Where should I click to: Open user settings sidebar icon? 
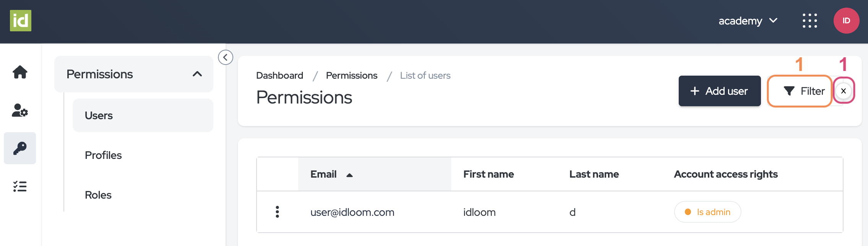click(x=20, y=110)
